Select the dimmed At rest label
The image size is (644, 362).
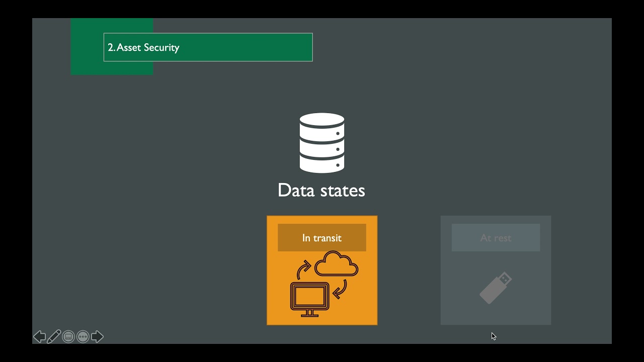tap(496, 238)
